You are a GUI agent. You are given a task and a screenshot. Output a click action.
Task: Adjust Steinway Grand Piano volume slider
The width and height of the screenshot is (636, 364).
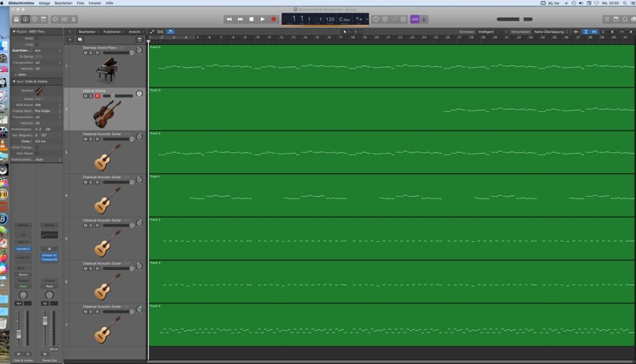coord(118,53)
